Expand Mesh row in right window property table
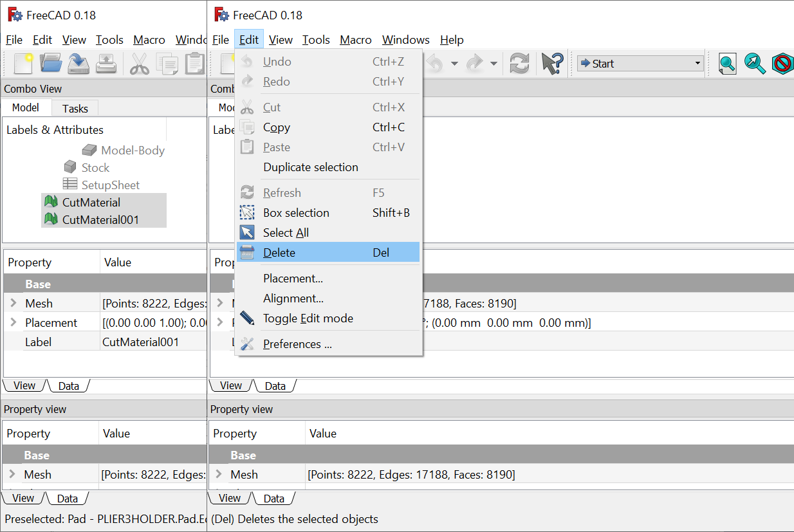This screenshot has width=794, height=532. (220, 303)
